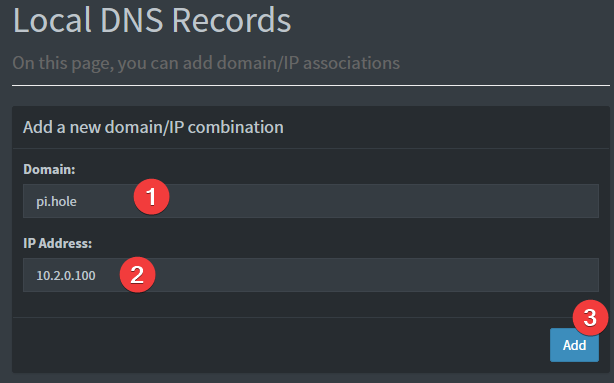Click the page subtitle about domain/IP associations
614x383 pixels.
pyautogui.click(x=206, y=63)
